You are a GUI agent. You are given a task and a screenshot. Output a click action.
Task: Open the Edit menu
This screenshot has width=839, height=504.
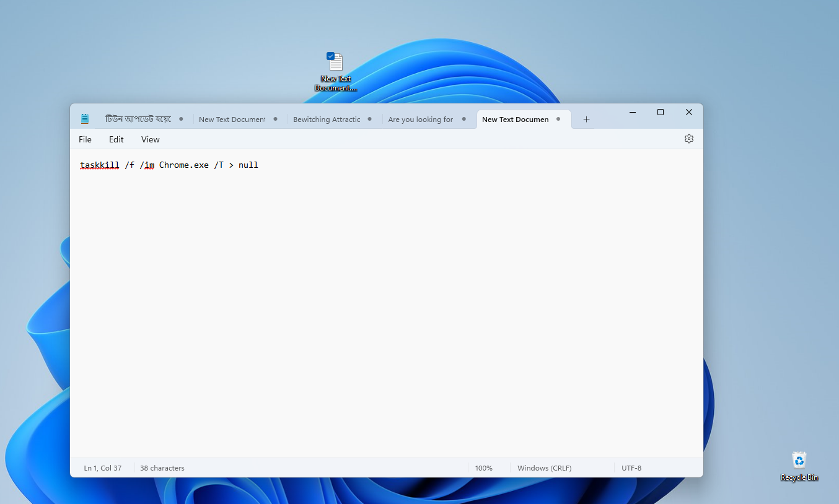pyautogui.click(x=116, y=139)
